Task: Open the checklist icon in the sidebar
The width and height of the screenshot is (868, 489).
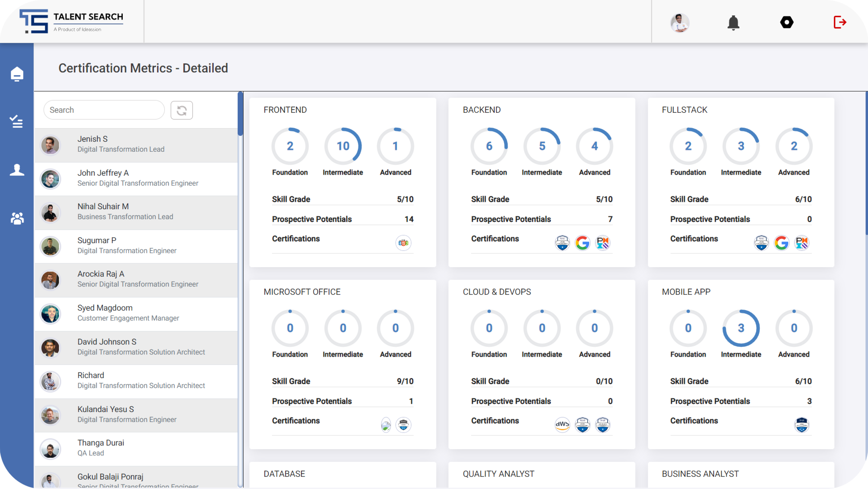Action: (16, 121)
